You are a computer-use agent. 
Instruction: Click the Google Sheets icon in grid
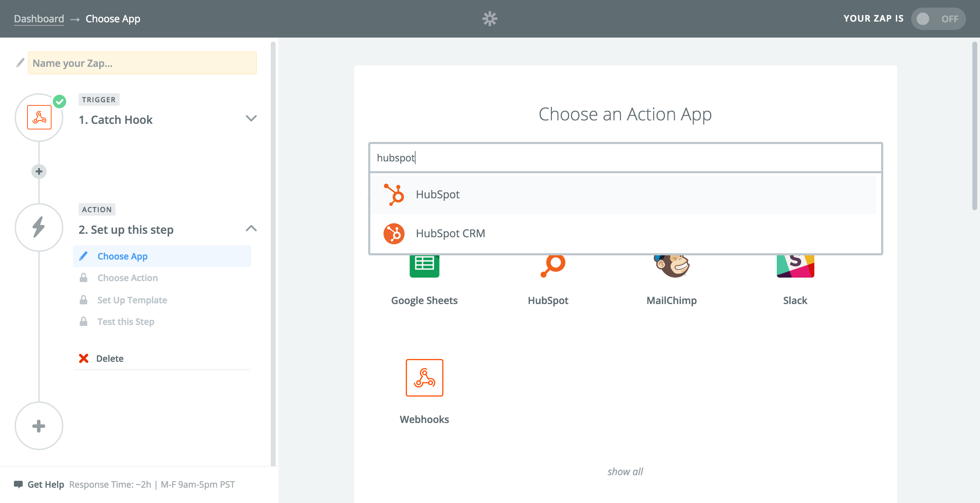coord(424,263)
